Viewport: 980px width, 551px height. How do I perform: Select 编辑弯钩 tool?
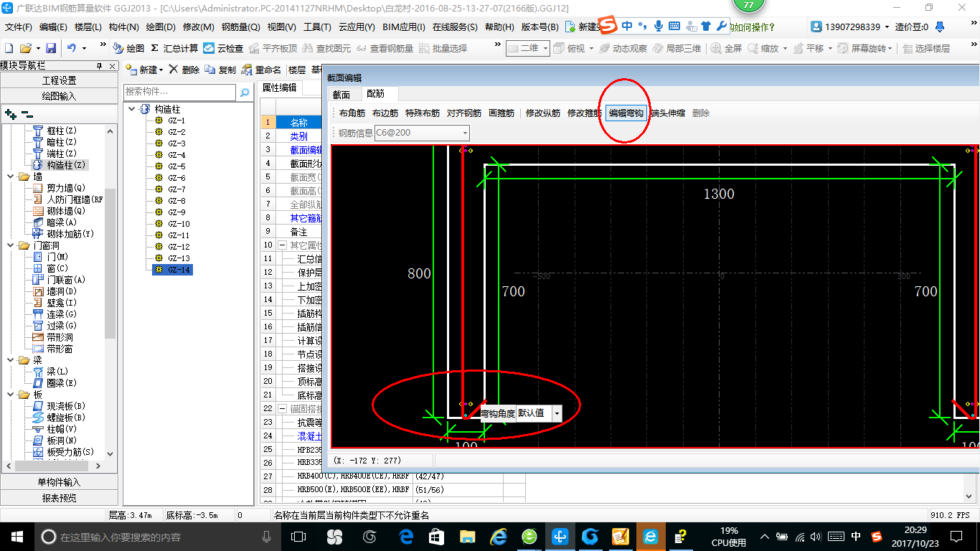coord(626,113)
